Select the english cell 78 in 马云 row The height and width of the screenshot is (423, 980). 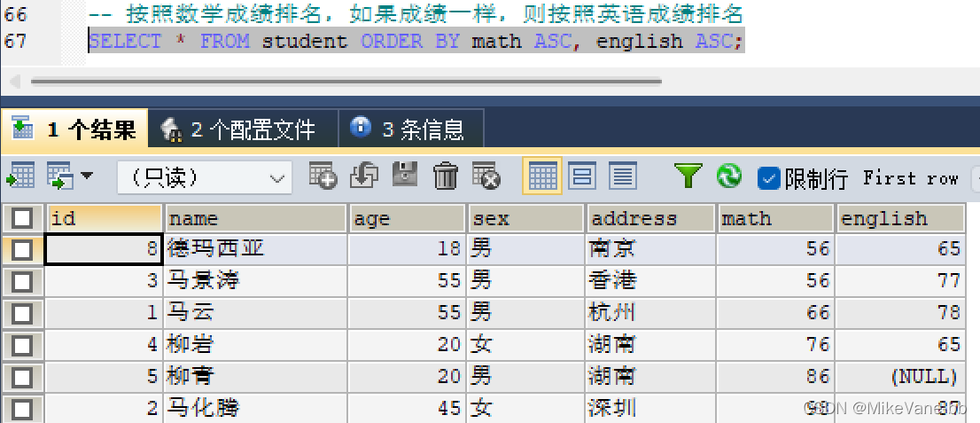[x=900, y=313]
